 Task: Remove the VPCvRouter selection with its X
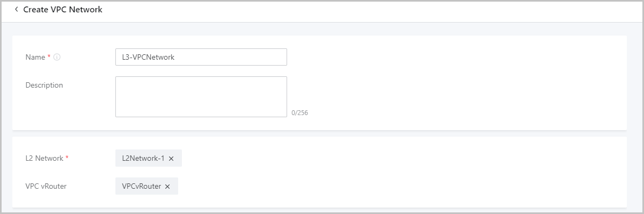pyautogui.click(x=167, y=187)
